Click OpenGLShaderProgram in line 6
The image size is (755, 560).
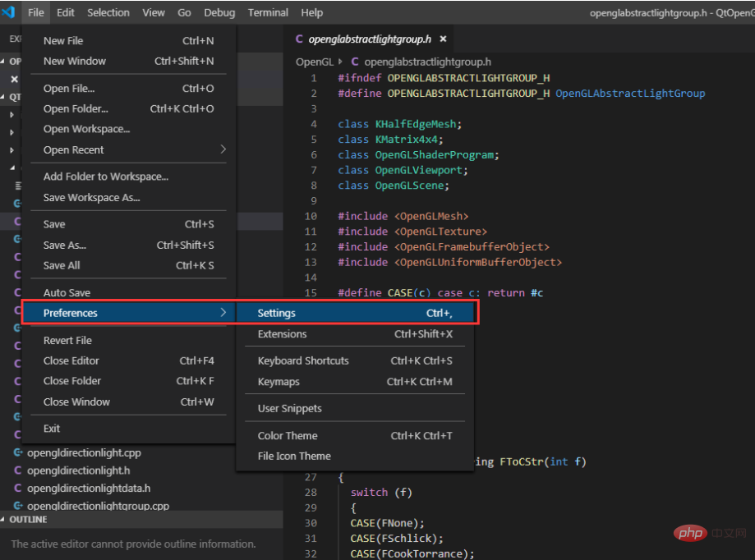[x=435, y=155]
